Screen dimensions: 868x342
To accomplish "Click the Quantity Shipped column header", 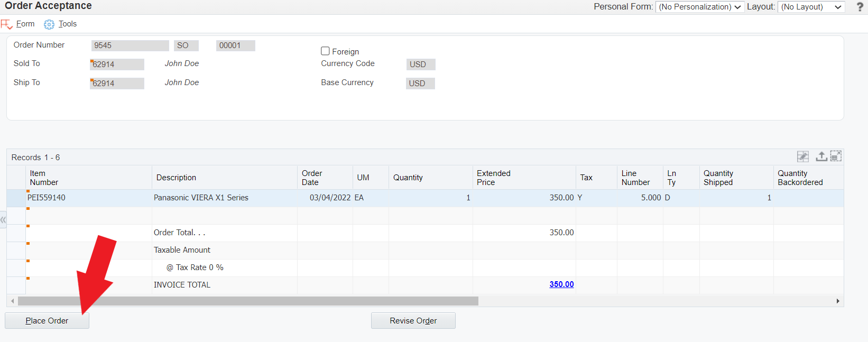I will pyautogui.click(x=736, y=178).
